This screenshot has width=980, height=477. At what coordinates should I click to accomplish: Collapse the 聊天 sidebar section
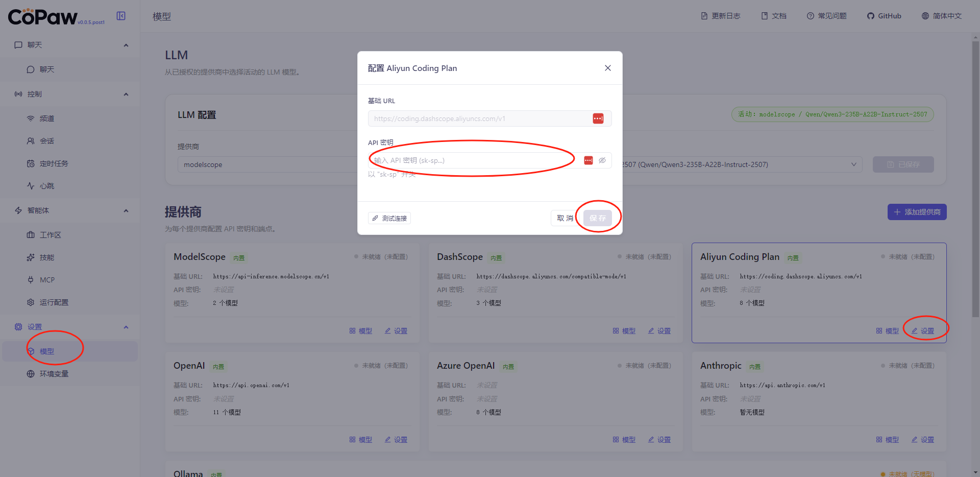(x=126, y=45)
